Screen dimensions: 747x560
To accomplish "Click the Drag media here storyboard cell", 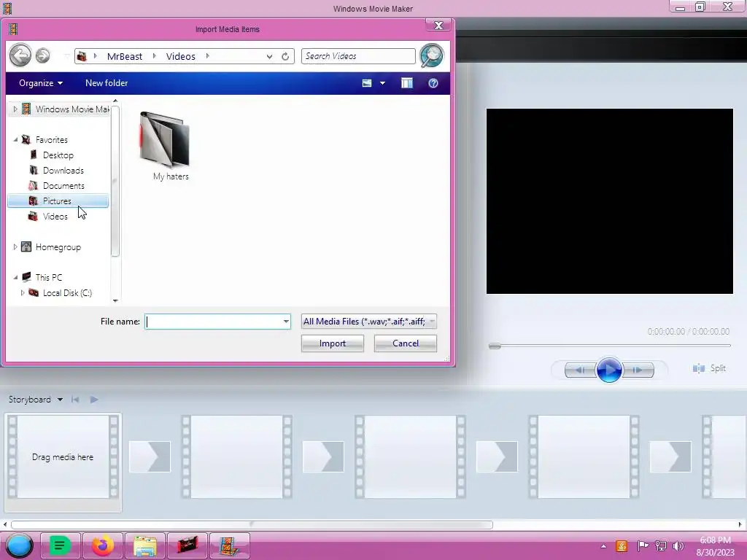I will point(63,457).
